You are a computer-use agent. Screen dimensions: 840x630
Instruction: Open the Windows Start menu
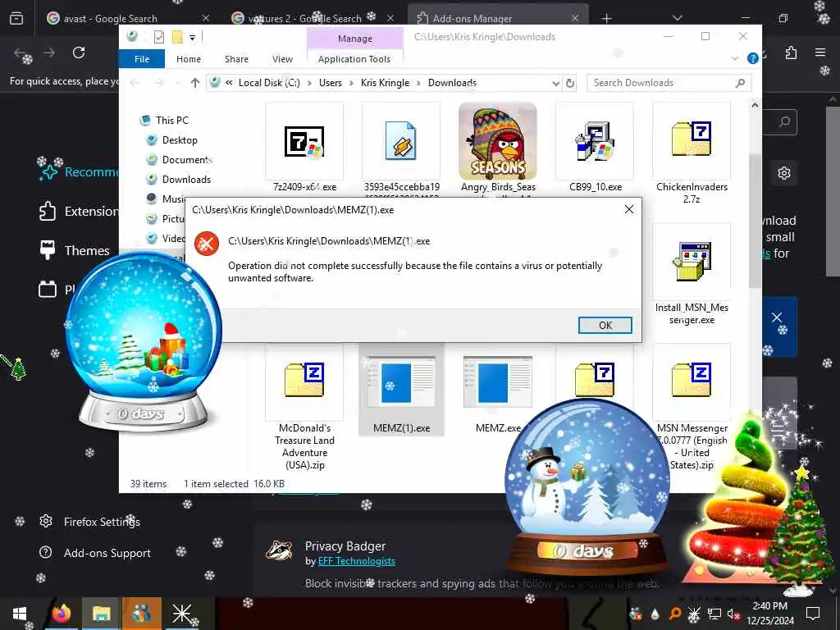(x=20, y=614)
